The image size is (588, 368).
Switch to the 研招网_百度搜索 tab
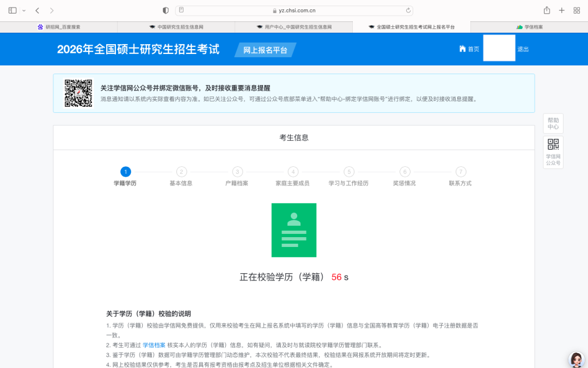59,27
